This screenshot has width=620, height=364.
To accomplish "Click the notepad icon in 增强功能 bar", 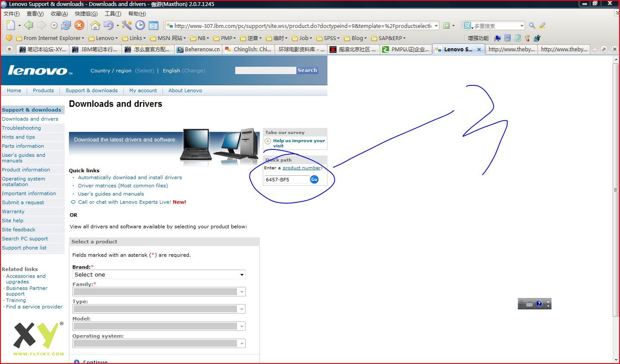I will pyautogui.click(x=517, y=38).
